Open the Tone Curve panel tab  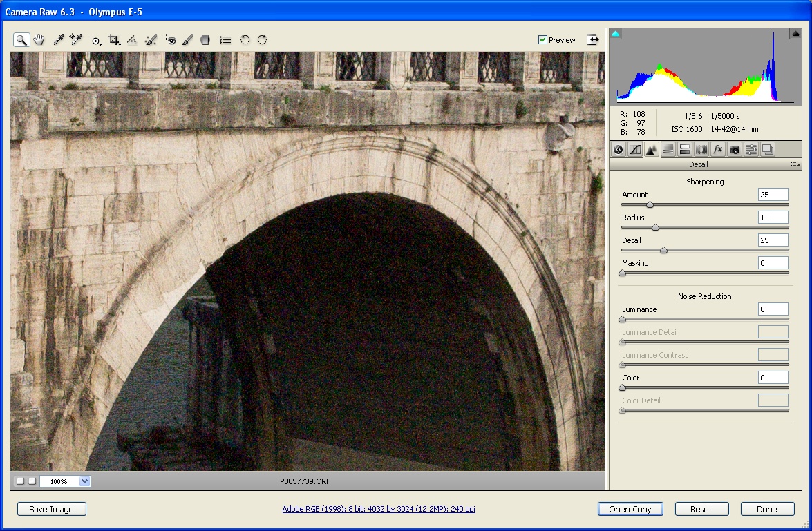635,150
